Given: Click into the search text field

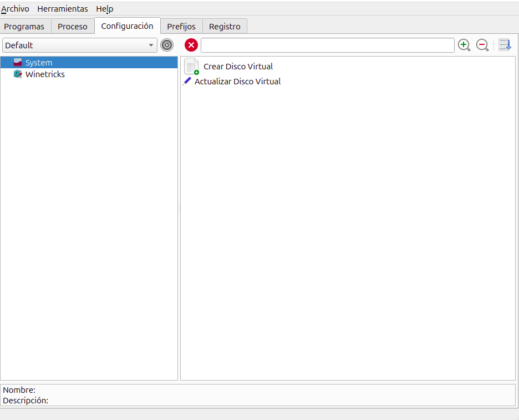Looking at the screenshot, I should [327, 45].
